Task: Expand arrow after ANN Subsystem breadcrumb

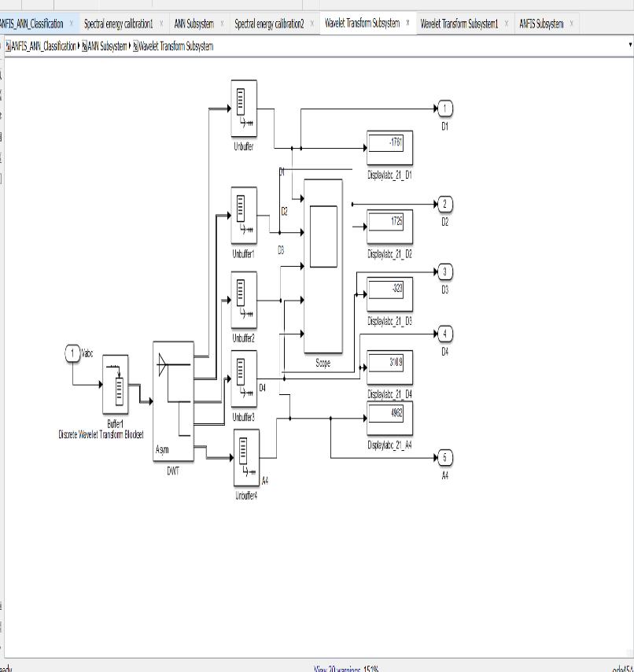Action: (130, 46)
